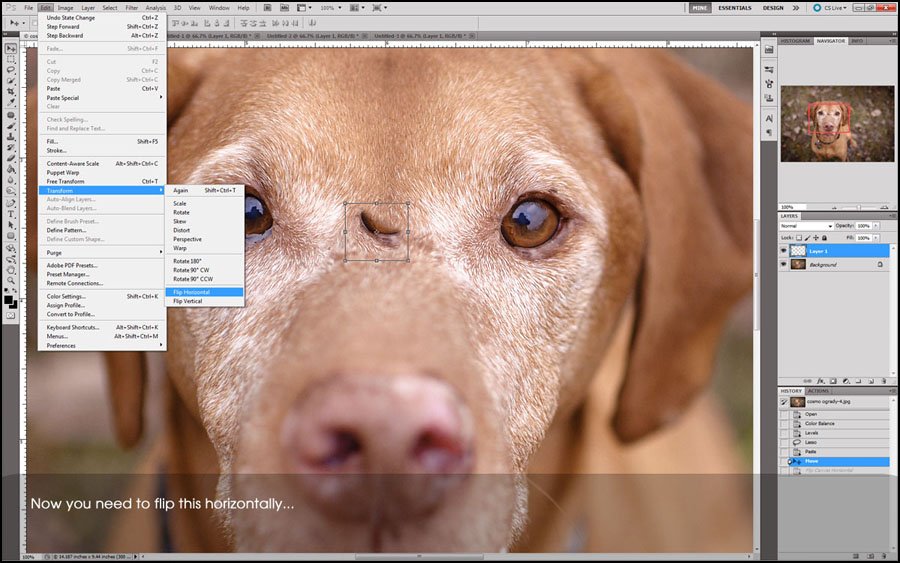
Task: Hide Layer 1 with its eye icon
Action: (784, 251)
